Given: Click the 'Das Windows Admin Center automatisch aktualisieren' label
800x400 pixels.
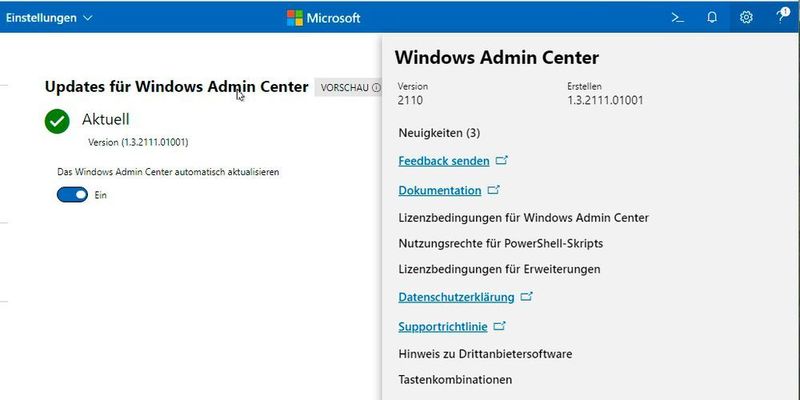Looking at the screenshot, I should 168,172.
